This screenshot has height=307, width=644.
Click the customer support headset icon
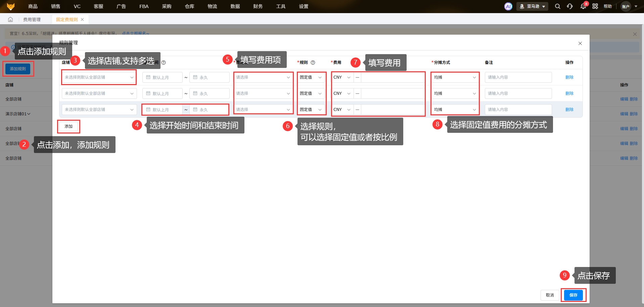point(570,6)
